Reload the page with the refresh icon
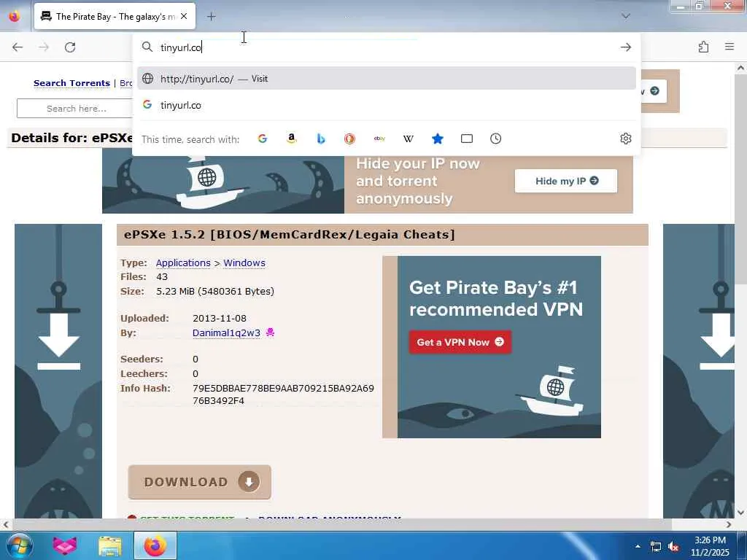Screen dimensions: 747x560 pos(70,47)
